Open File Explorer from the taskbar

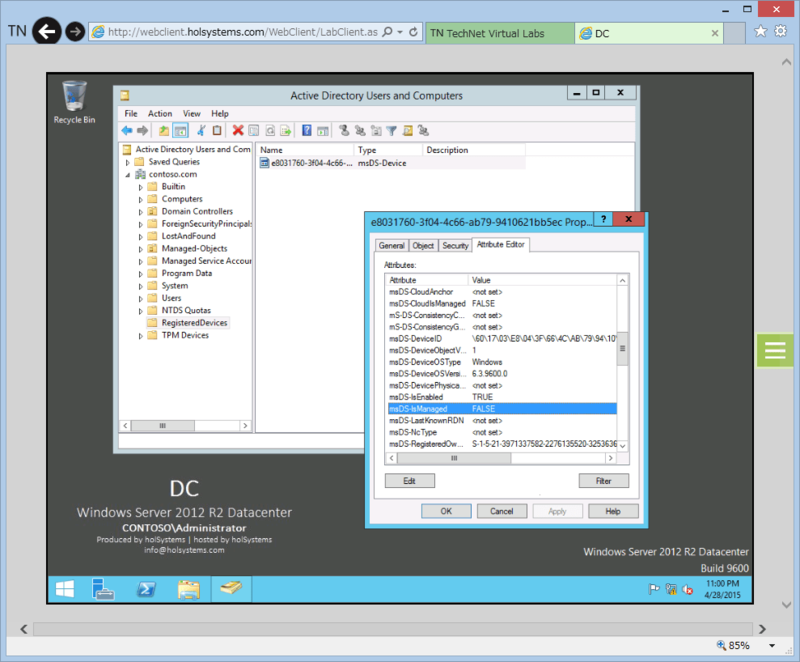click(x=189, y=589)
